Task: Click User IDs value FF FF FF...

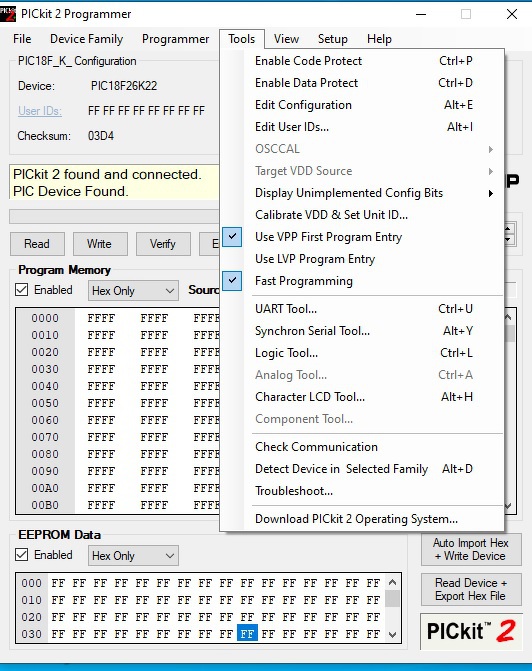Action: coord(146,111)
